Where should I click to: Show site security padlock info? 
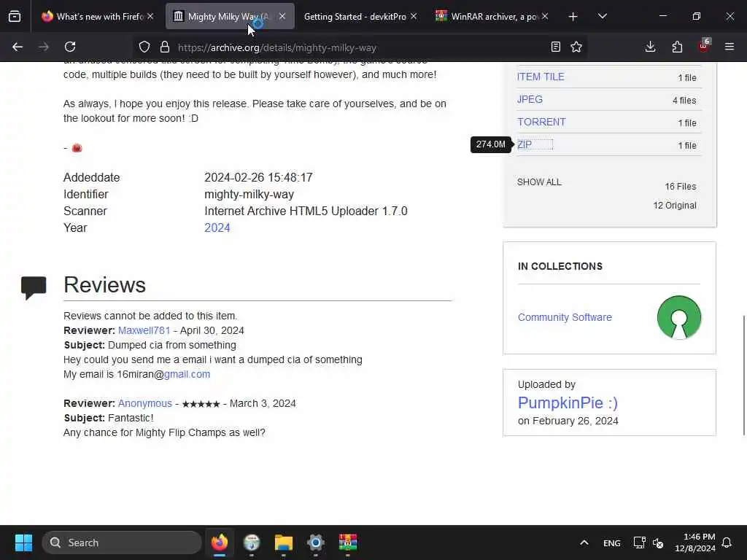coord(165,47)
